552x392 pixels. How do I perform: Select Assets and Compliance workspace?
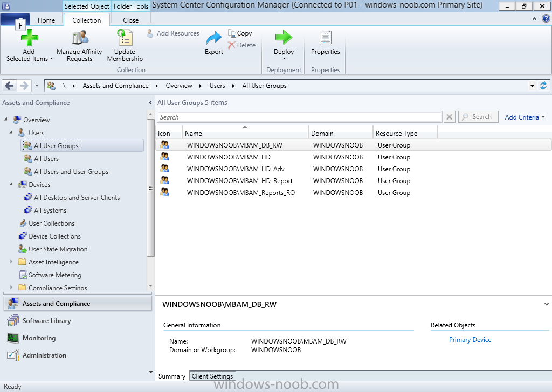click(x=78, y=303)
